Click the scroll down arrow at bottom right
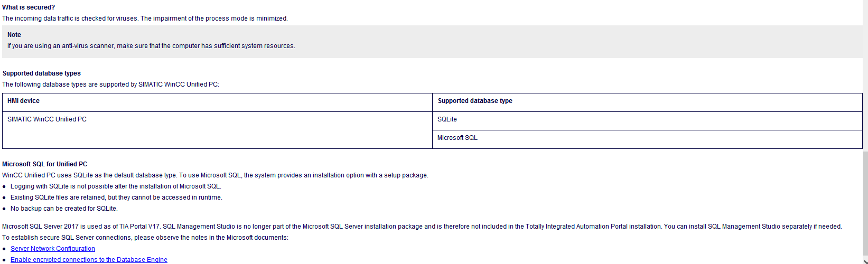The width and height of the screenshot is (868, 264). [865, 261]
